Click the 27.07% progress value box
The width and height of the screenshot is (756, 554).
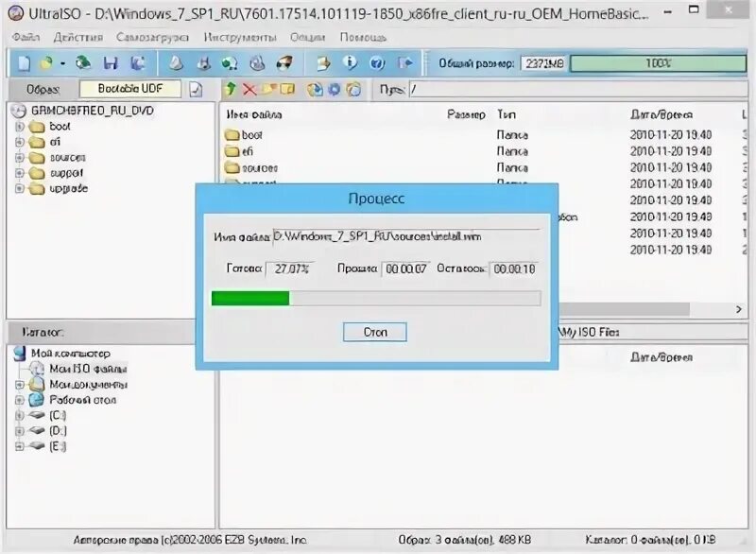(x=292, y=268)
